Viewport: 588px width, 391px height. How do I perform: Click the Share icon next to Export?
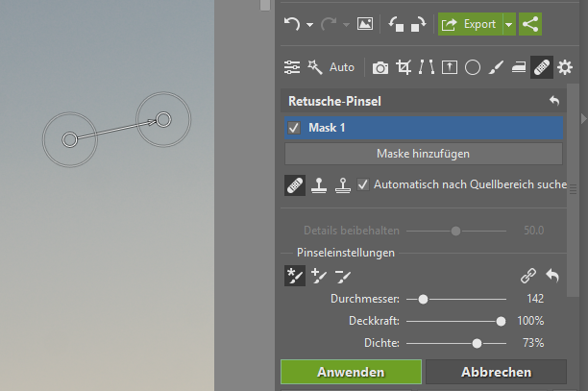click(529, 24)
